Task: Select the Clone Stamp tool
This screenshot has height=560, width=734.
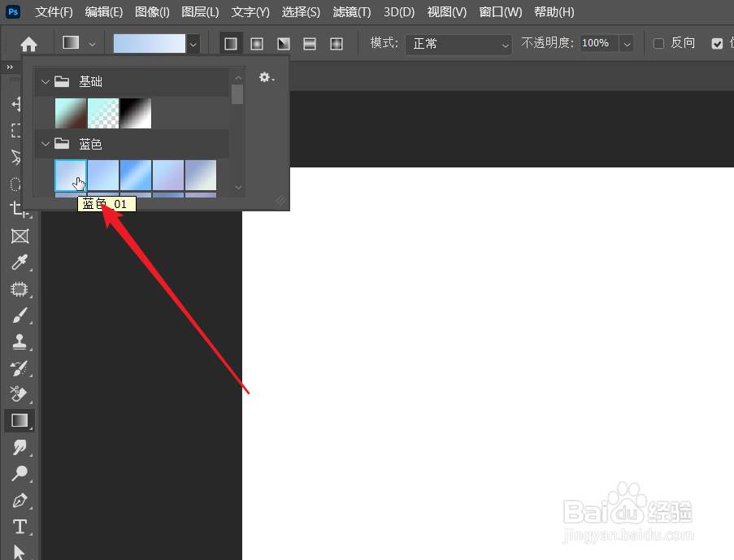Action: [x=20, y=342]
